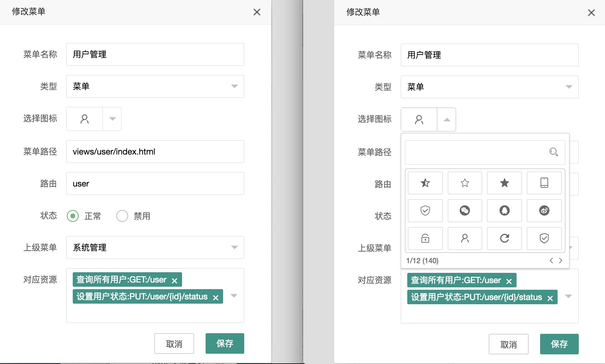Select the 禁用 status radio button
The height and width of the screenshot is (364, 605).
tap(122, 216)
